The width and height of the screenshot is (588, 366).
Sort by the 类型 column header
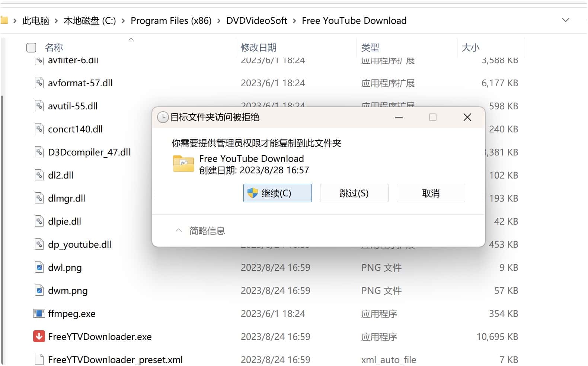[370, 47]
